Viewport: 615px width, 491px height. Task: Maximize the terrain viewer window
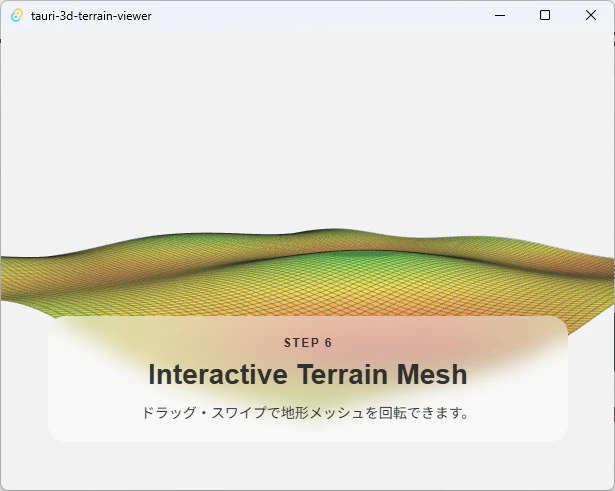(x=545, y=16)
